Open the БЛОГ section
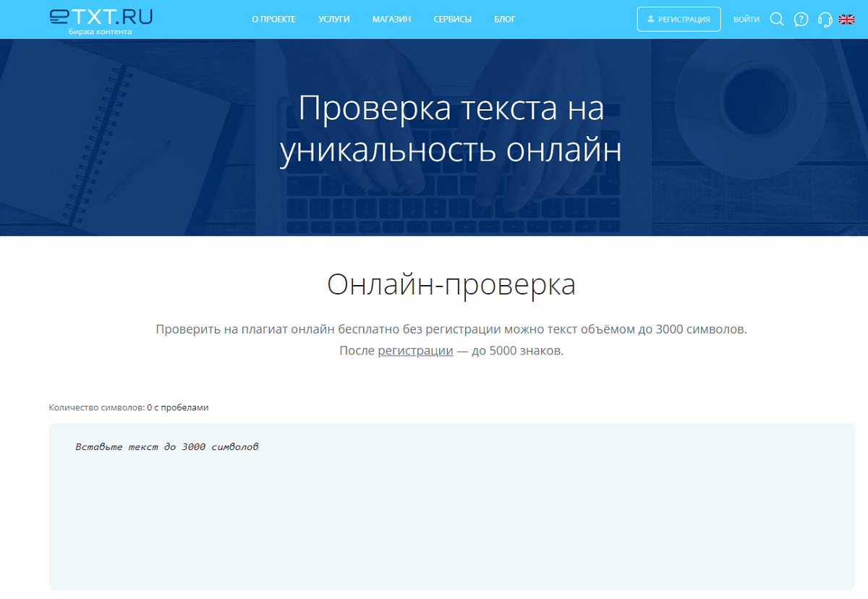 tap(505, 20)
